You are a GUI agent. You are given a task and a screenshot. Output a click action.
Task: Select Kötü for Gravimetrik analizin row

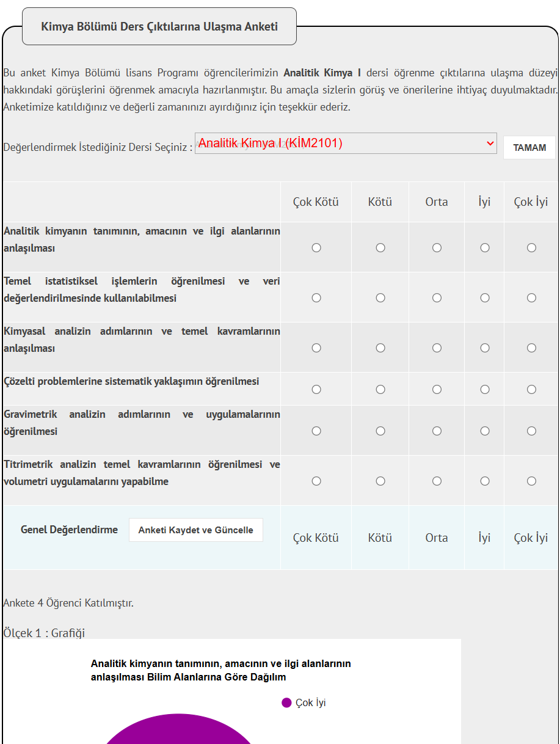point(380,431)
